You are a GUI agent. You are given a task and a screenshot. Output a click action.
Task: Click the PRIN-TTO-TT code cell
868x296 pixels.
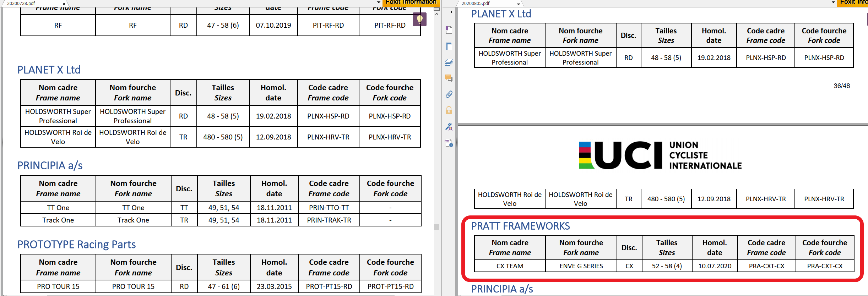coord(329,208)
